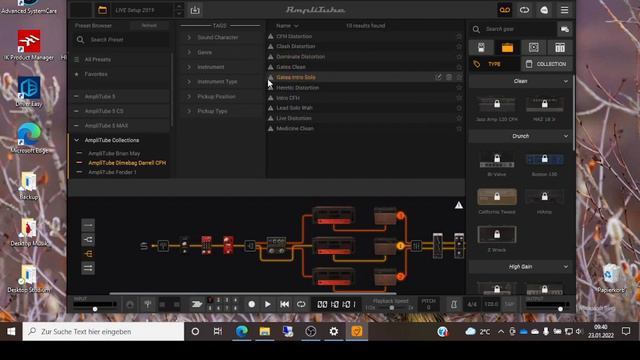640x360 pixels.
Task: Collapse the High Gain gear section
Action: click(566, 267)
